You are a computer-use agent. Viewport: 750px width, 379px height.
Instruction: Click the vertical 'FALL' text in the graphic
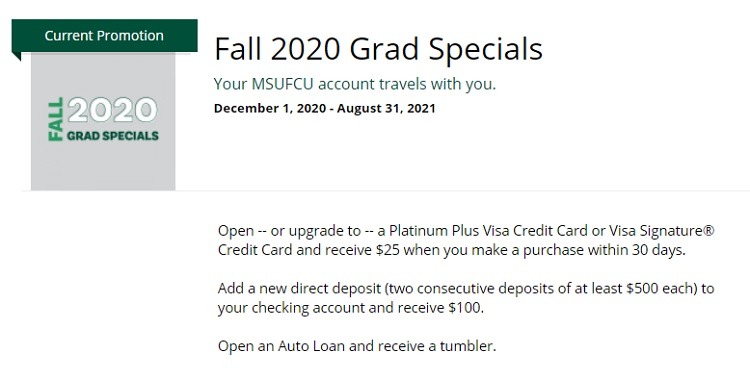click(x=56, y=119)
